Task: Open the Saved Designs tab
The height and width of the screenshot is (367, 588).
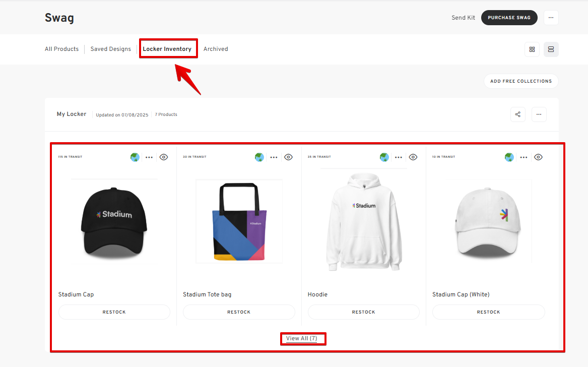Action: 110,49
